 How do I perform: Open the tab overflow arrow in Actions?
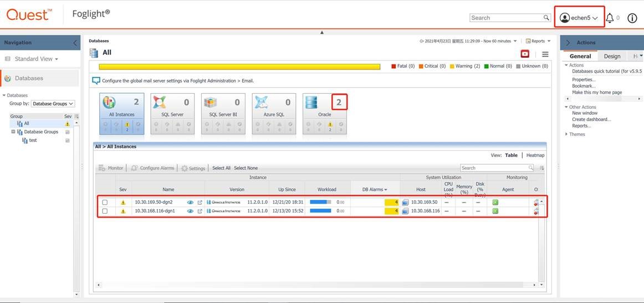(641, 55)
